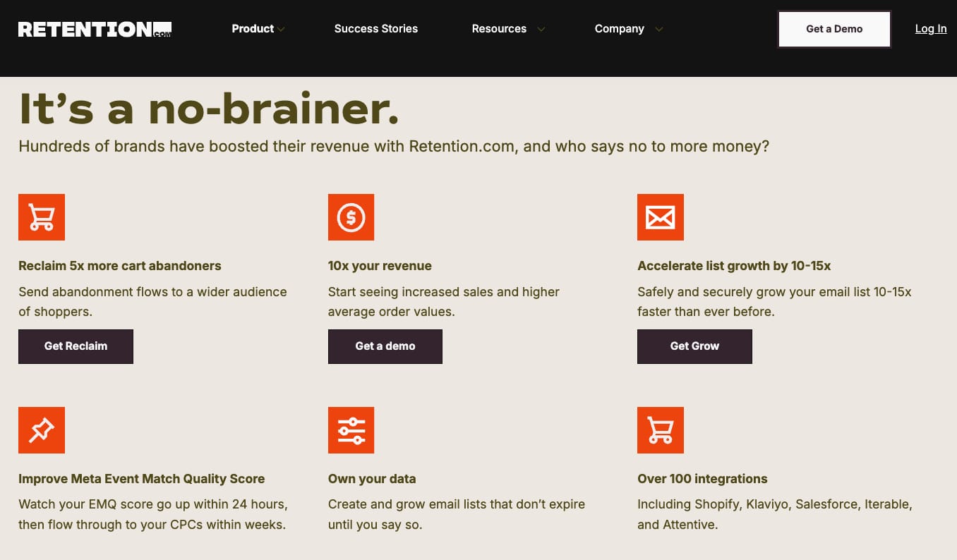Viewport: 957px width, 560px height.
Task: Open the Company dropdown chevron
Action: (x=658, y=30)
